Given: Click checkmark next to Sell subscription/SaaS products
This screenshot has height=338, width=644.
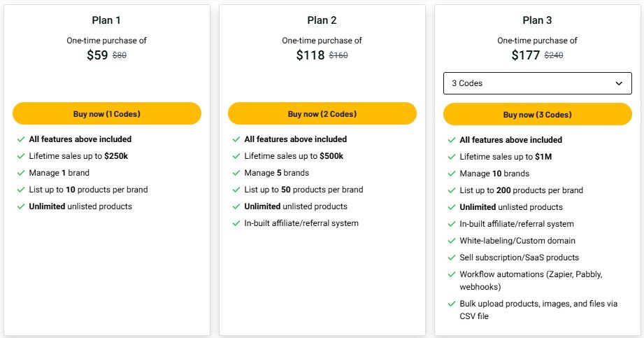Looking at the screenshot, I should click(x=452, y=258).
